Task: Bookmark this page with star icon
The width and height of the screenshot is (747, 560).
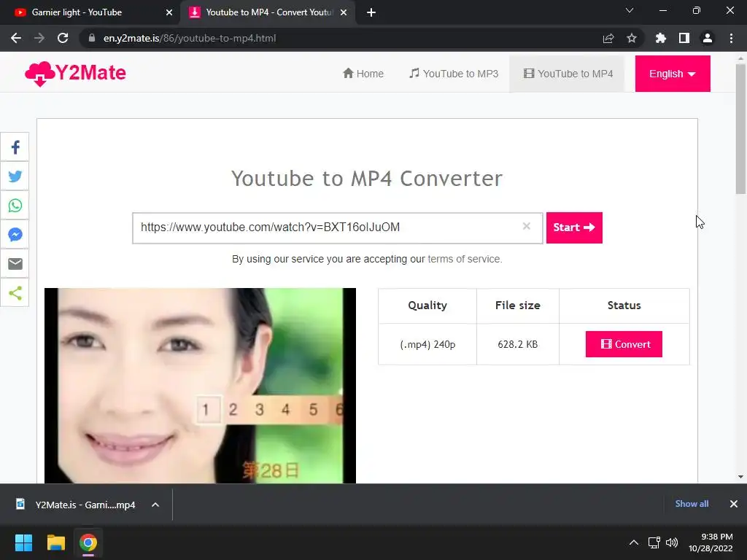Action: [x=631, y=38]
